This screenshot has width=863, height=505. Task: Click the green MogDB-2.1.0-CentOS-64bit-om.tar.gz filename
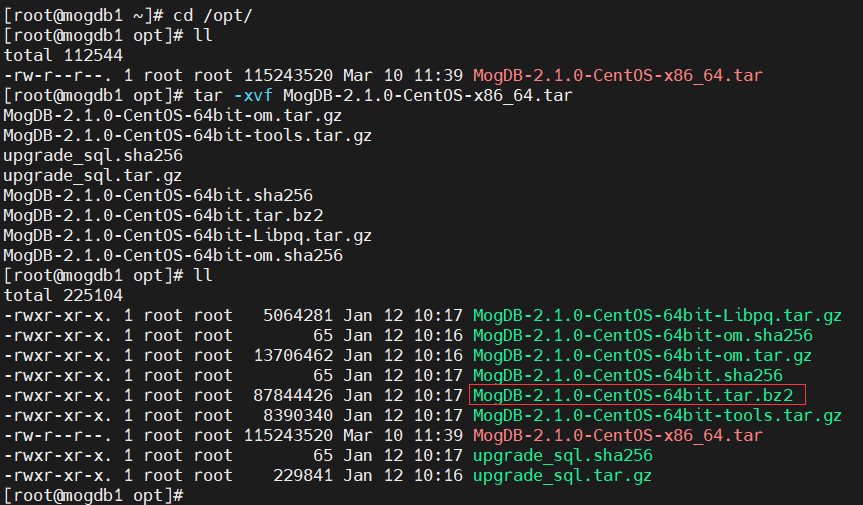642,355
